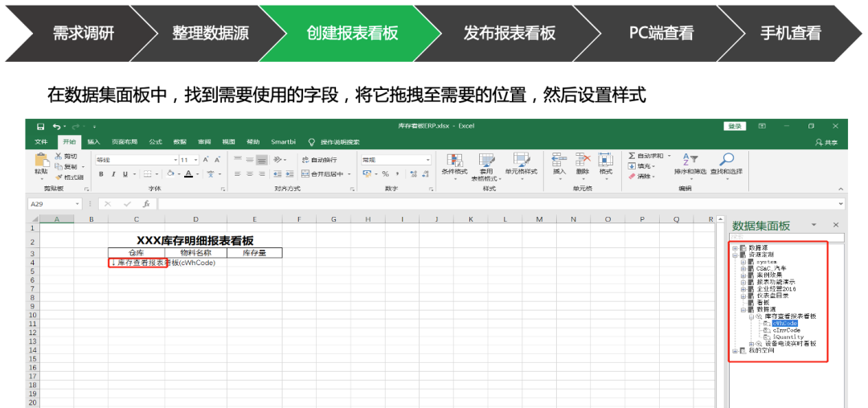Open 套用表格格式 (Format as Table)
868x408 pixels.
[x=486, y=167]
